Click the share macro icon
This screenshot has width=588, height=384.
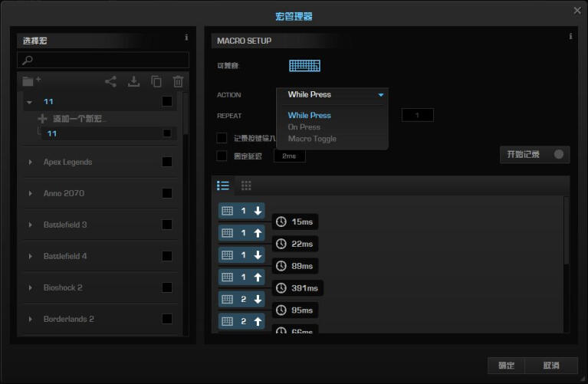(110, 81)
